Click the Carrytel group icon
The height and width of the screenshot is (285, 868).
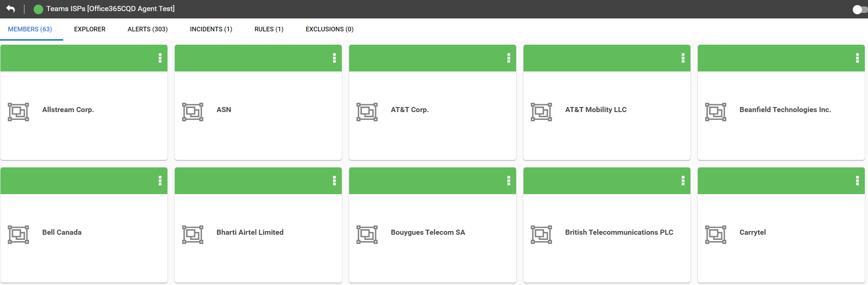tap(716, 235)
